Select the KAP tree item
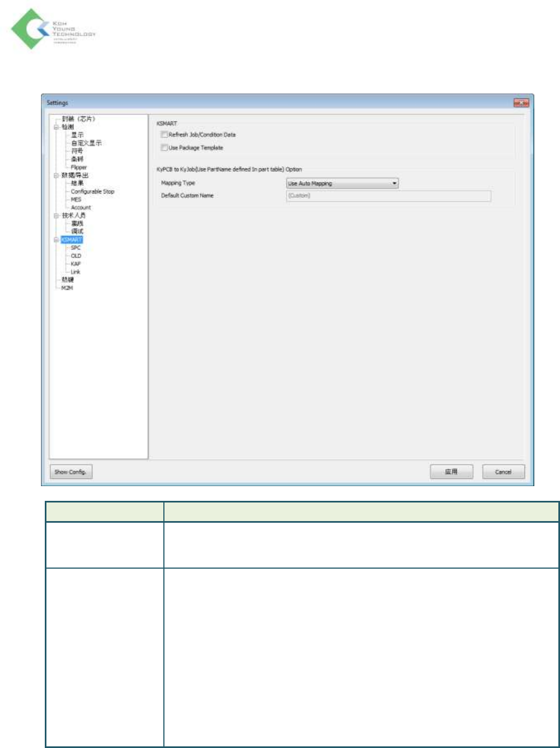Screen dimensions: 560x748 (75, 264)
